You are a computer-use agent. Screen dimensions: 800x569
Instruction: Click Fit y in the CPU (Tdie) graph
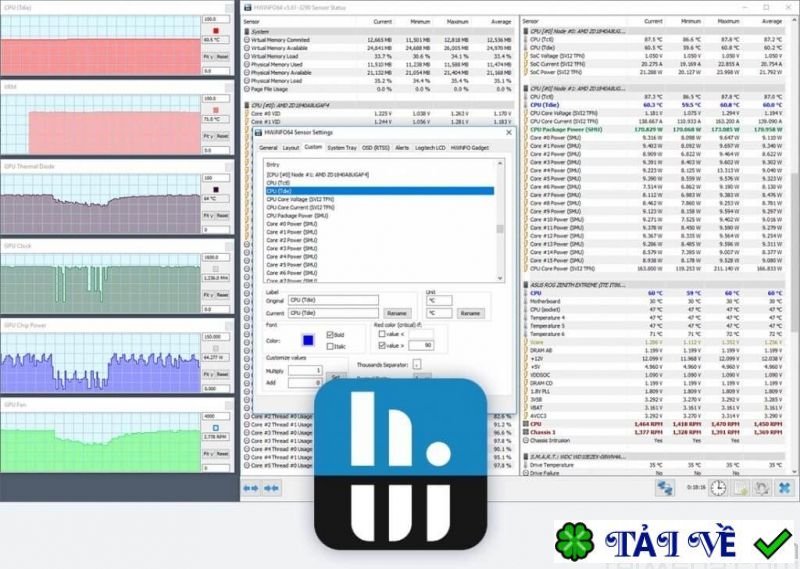pyautogui.click(x=208, y=57)
